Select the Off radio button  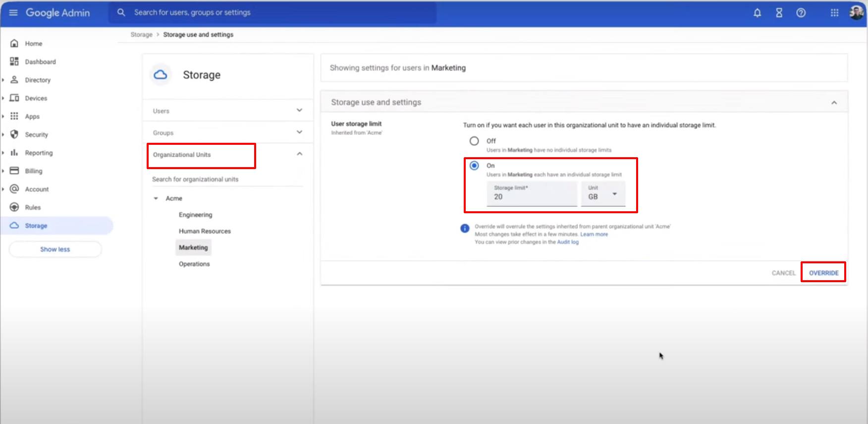[x=474, y=141]
